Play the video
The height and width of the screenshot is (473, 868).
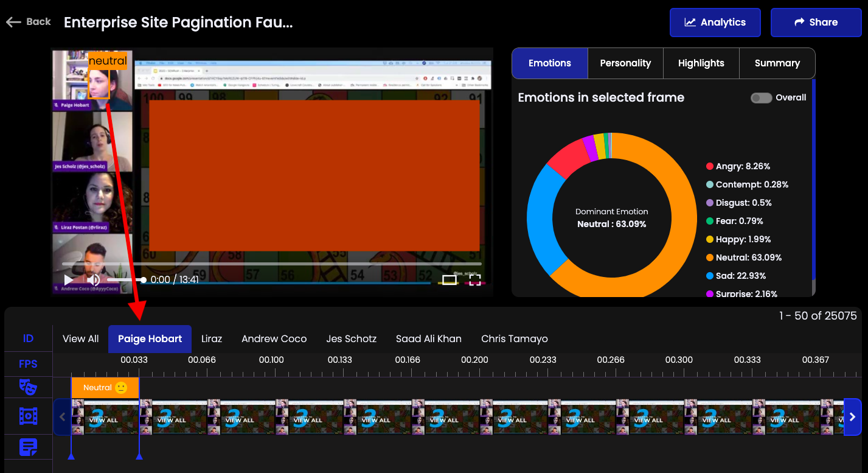pyautogui.click(x=69, y=280)
